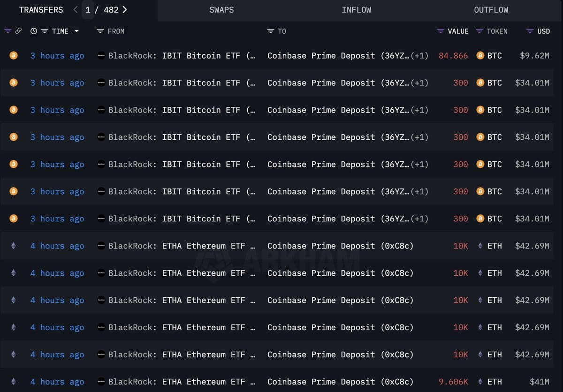Switch to the SWAPS tab

[x=221, y=10]
